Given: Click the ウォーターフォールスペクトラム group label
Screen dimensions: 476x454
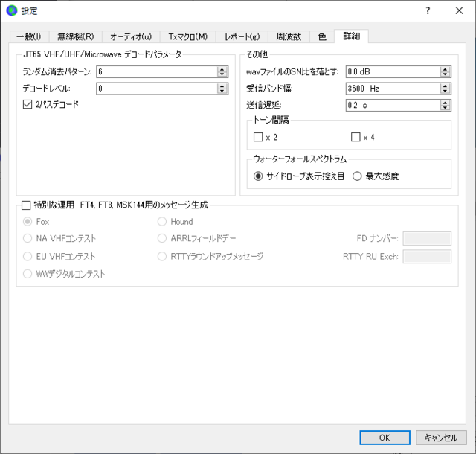Looking at the screenshot, I should pos(300,159).
